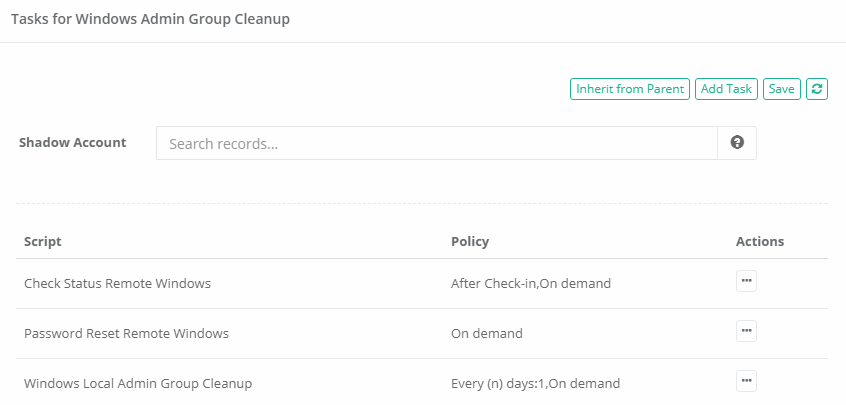Click the Shadow Account label
Screen dimensions: 846x405
[x=73, y=142]
